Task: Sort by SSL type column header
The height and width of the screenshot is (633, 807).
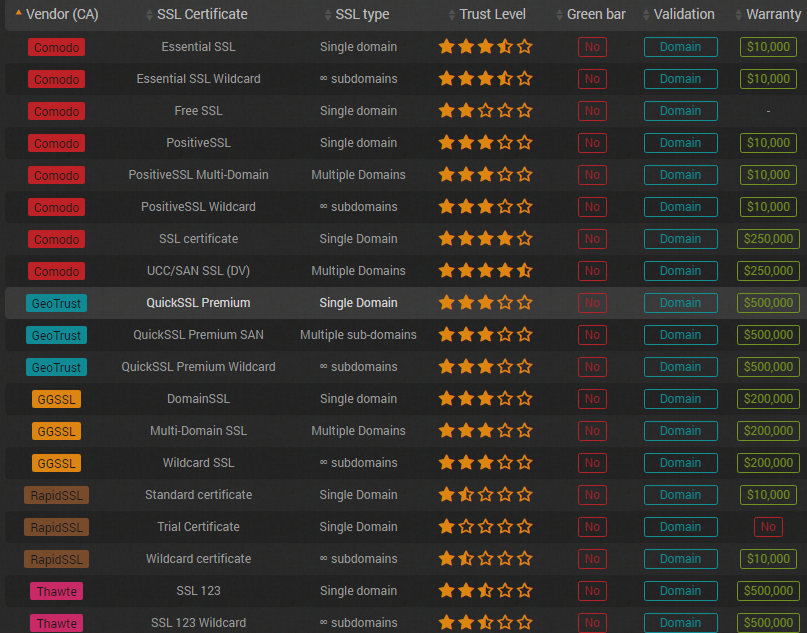Action: (x=357, y=14)
